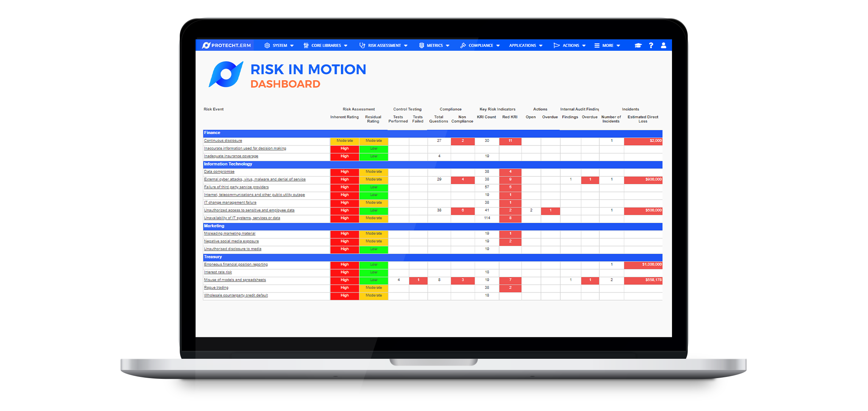Screen dimensions: 868x411
Task: Click the help question mark icon
Action: click(651, 45)
